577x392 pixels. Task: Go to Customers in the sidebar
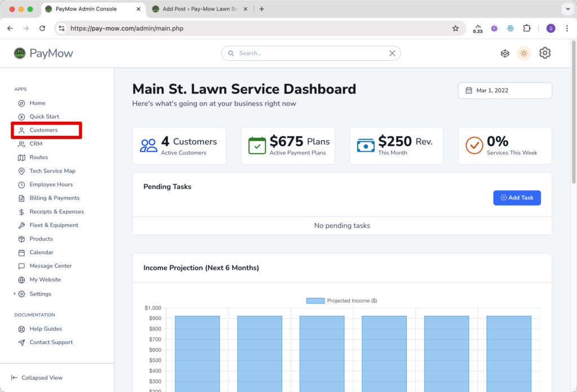(43, 130)
